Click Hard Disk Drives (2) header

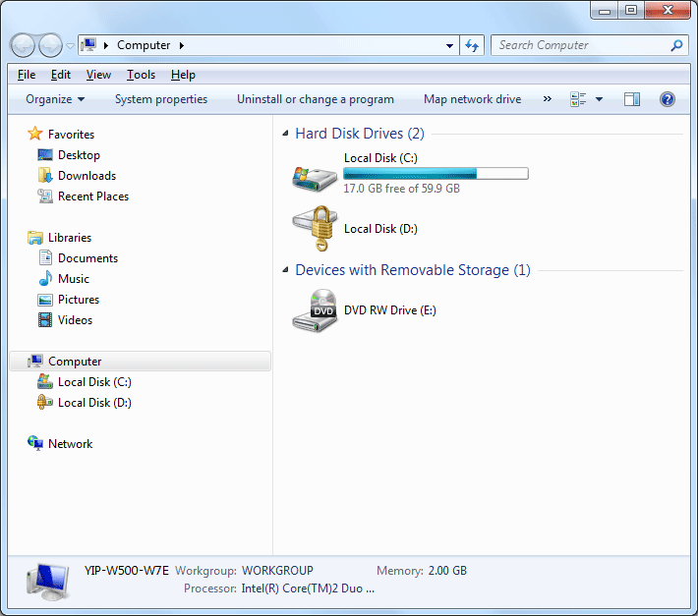(x=360, y=134)
